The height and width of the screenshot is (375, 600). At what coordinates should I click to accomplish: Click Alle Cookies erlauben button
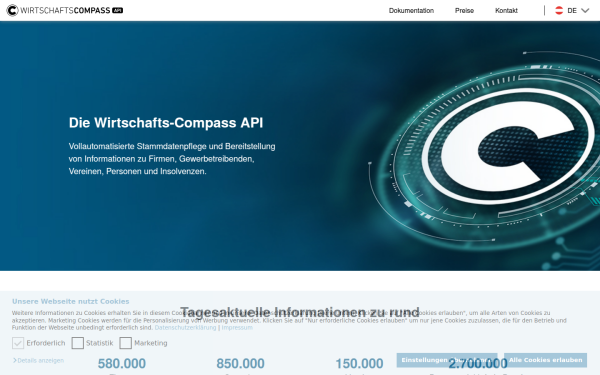coord(545,360)
